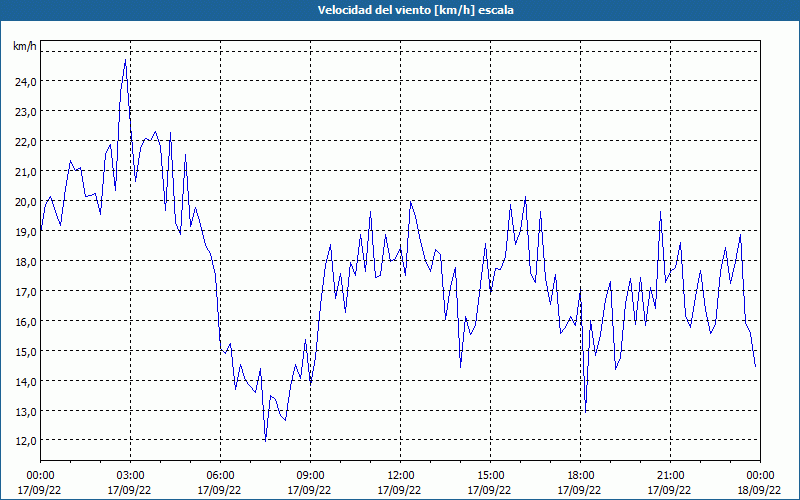The height and width of the screenshot is (500, 800).
Task: Select the 18,0 y-axis label
Action: (x=26, y=262)
